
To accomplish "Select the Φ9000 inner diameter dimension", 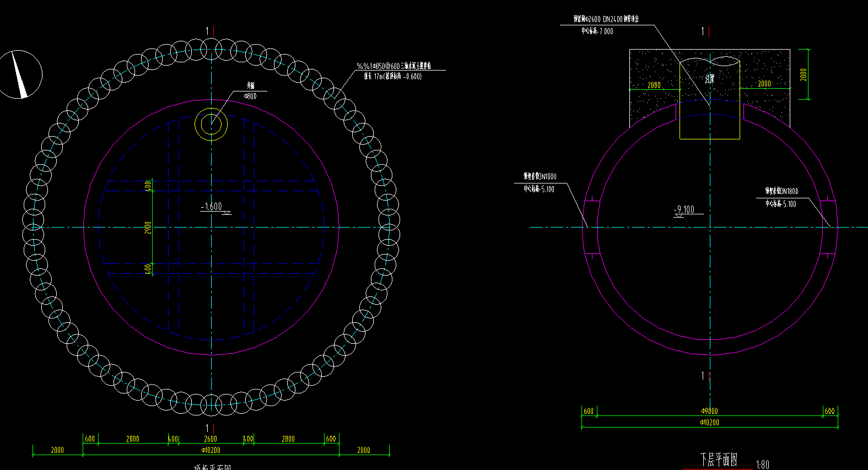I will [x=709, y=411].
